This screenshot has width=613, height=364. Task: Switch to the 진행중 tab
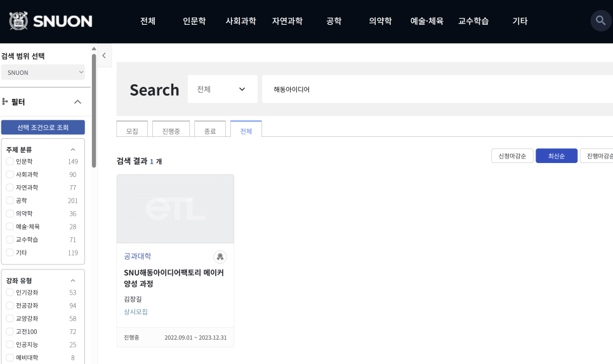pos(171,129)
